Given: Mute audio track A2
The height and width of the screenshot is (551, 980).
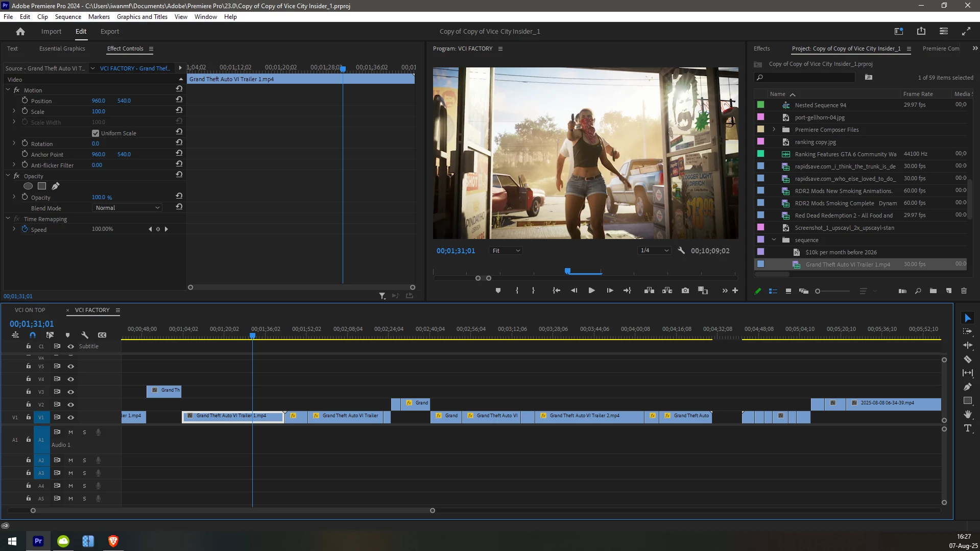Looking at the screenshot, I should coord(71,461).
